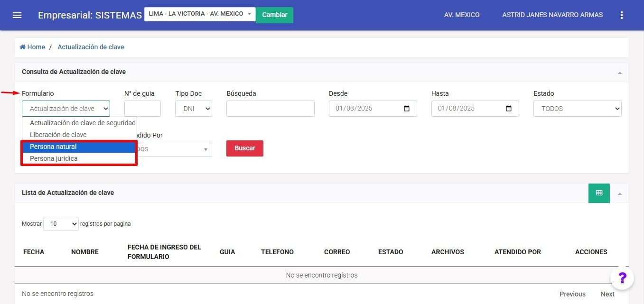The width and height of the screenshot is (644, 304).
Task: Collapse the Consulta de Actualización de clave panel
Action: click(619, 73)
